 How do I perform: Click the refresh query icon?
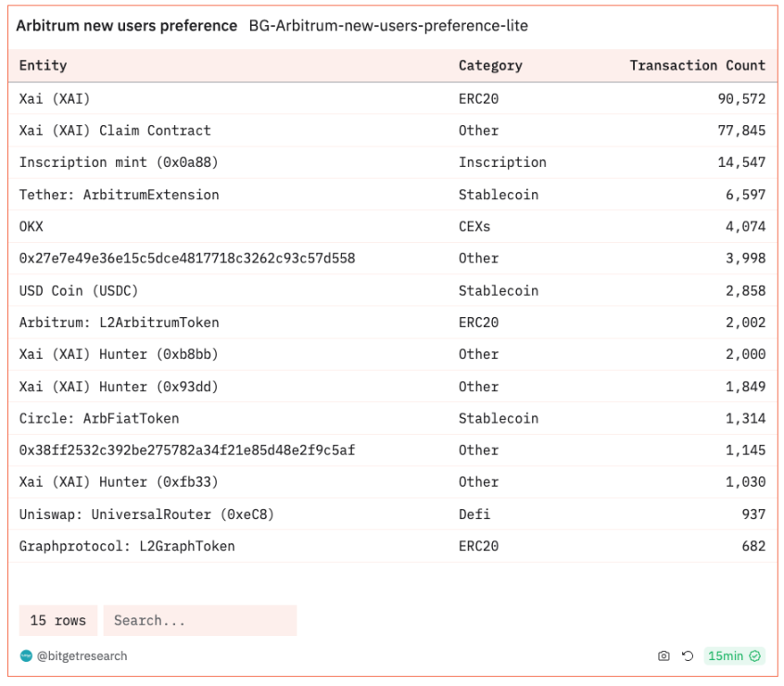(x=688, y=656)
